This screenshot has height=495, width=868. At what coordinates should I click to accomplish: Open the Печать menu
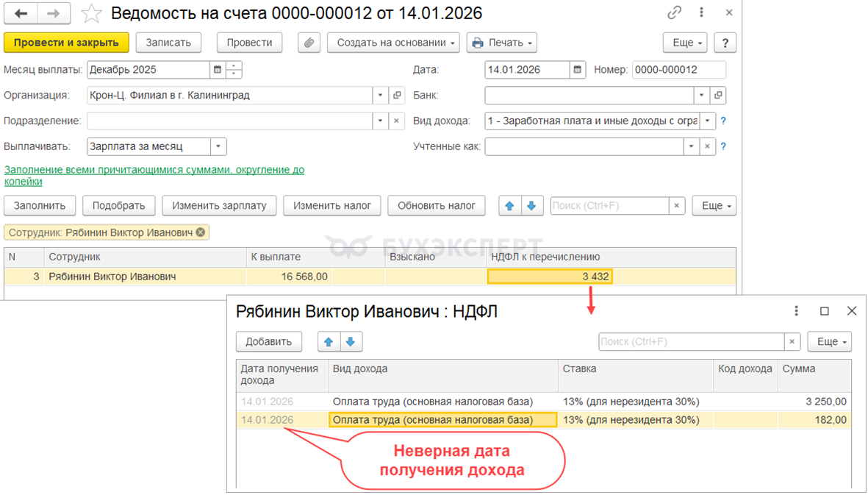[502, 43]
